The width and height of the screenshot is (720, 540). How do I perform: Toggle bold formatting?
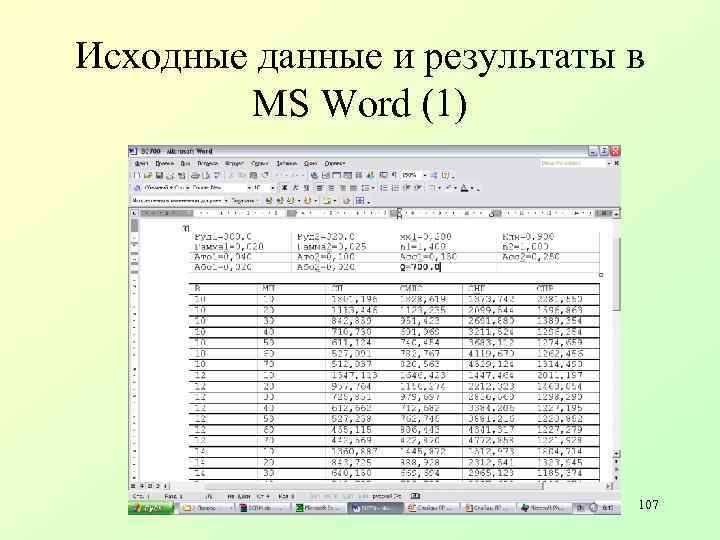coord(284,188)
